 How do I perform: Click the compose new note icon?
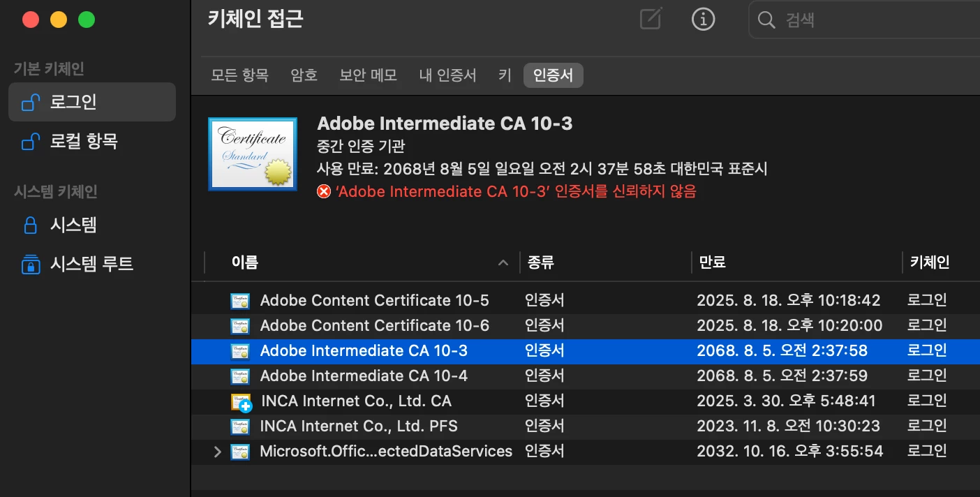651,19
